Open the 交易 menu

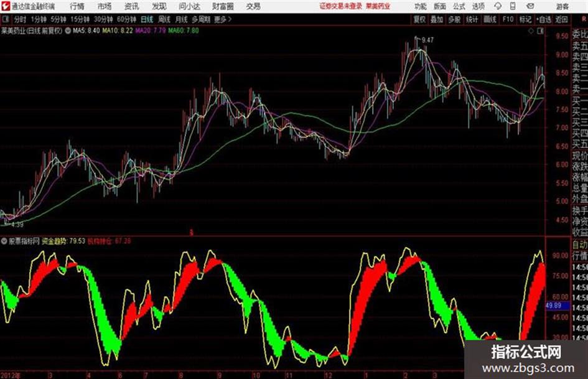253,6
